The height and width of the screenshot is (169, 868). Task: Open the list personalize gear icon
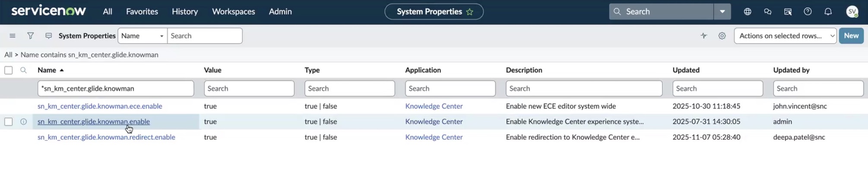click(722, 36)
